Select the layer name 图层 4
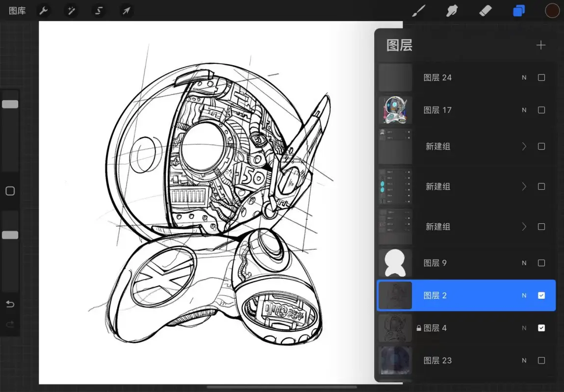 click(x=435, y=328)
